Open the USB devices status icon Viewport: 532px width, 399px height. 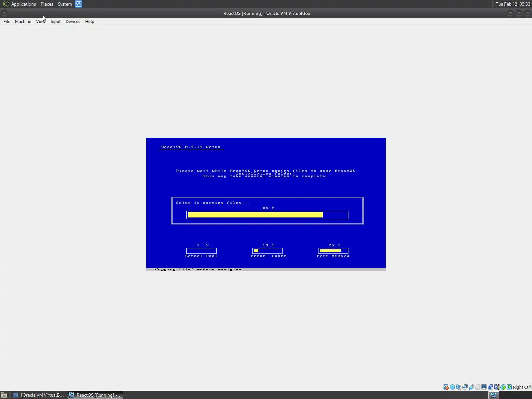point(471,387)
